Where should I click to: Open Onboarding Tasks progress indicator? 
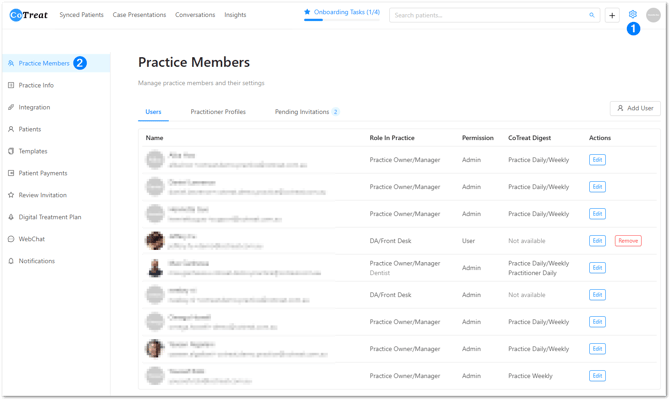tap(342, 12)
